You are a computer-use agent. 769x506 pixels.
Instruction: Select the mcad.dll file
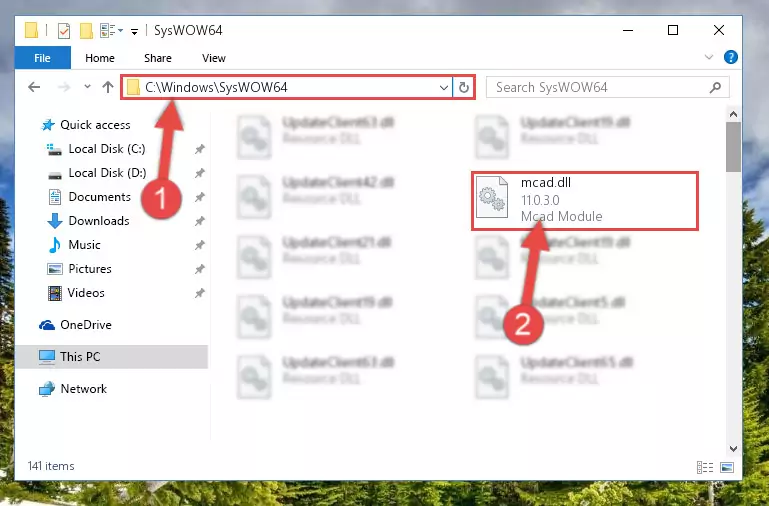(585, 201)
